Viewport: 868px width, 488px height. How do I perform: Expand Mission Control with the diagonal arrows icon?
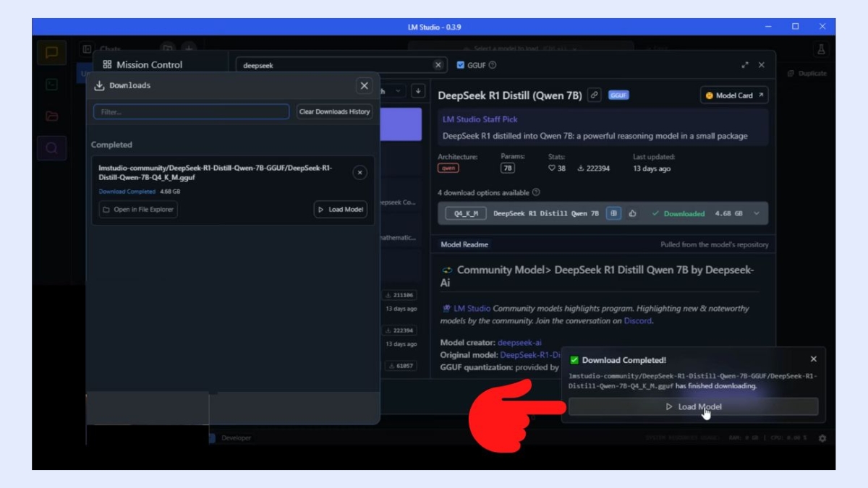[745, 64]
